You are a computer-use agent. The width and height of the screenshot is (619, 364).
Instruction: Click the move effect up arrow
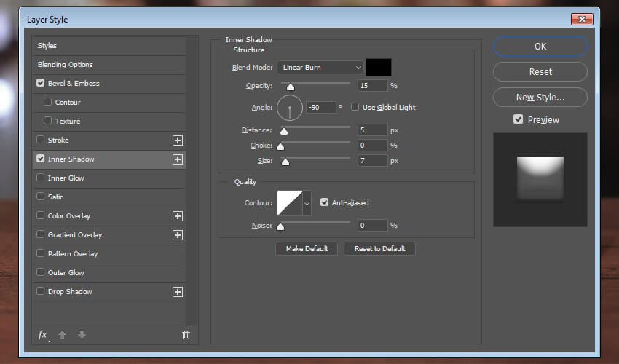point(62,335)
